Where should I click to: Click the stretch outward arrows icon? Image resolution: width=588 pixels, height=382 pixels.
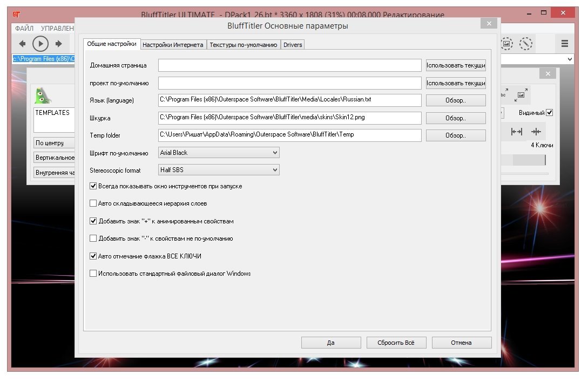click(x=517, y=132)
